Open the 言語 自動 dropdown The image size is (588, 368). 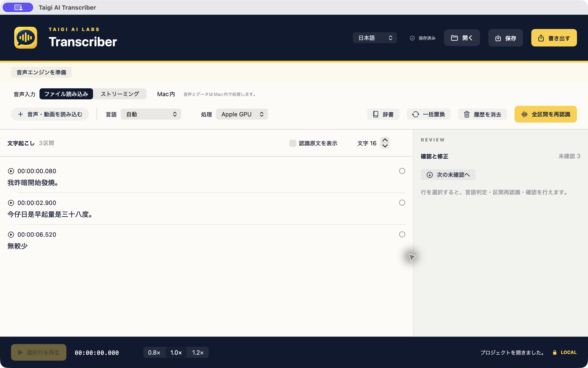[x=151, y=114]
